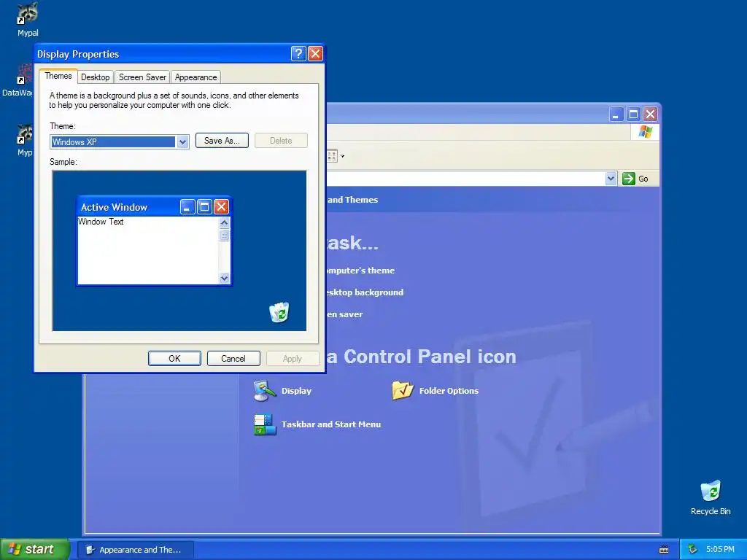
Task: Click the Window Text in the sample
Action: click(101, 222)
